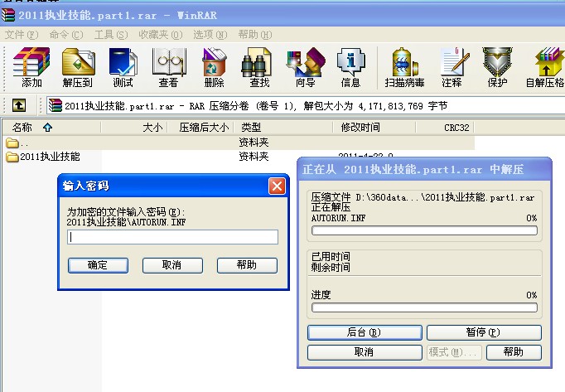This screenshot has height=392, width=565.
Task: Click the Add (添加) toolbar icon
Action: click(31, 67)
